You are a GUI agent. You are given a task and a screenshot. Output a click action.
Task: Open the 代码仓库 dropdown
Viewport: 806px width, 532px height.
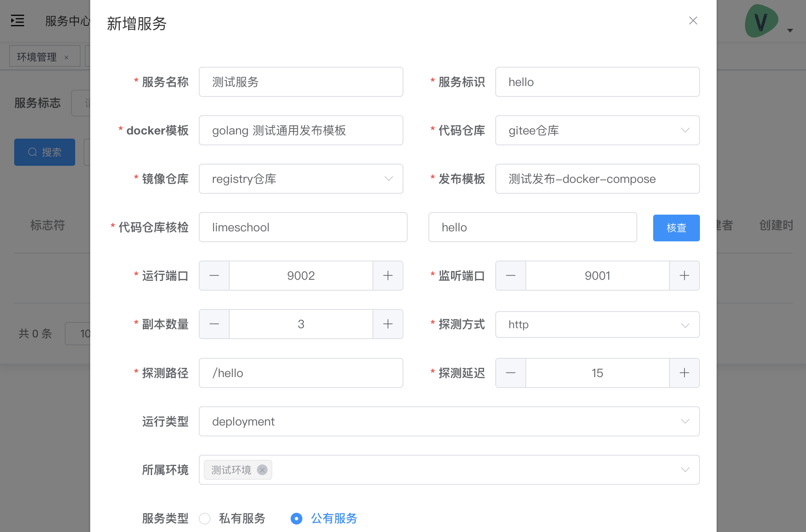[x=597, y=130]
